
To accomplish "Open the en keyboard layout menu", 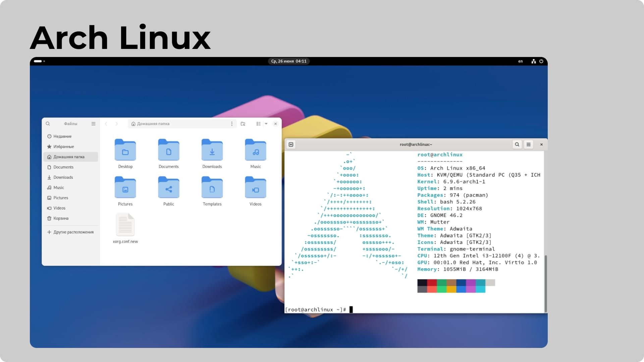I will point(521,61).
